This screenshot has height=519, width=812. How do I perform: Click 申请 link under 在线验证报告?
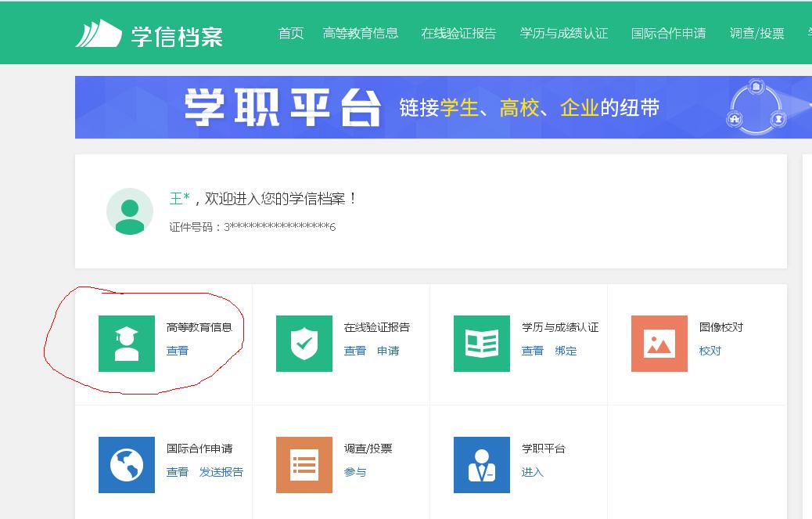388,351
